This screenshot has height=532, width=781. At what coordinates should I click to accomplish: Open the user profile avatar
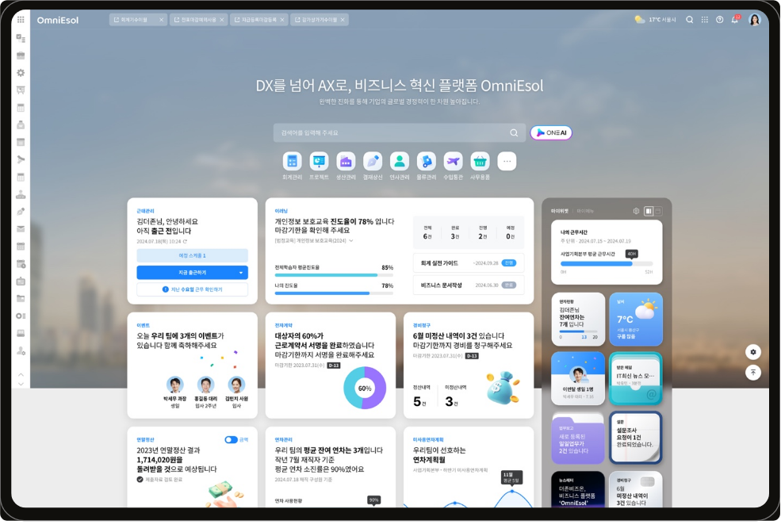click(x=755, y=20)
